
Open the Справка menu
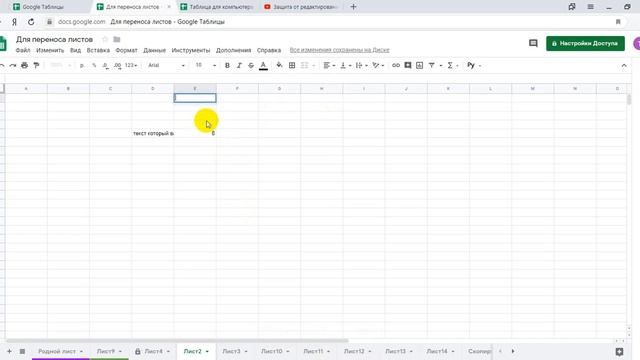[x=269, y=50]
